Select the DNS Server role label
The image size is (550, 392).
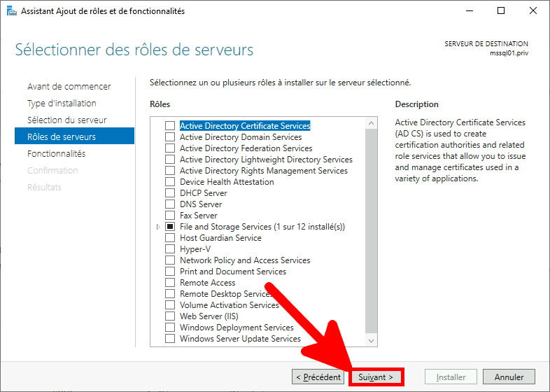point(201,204)
